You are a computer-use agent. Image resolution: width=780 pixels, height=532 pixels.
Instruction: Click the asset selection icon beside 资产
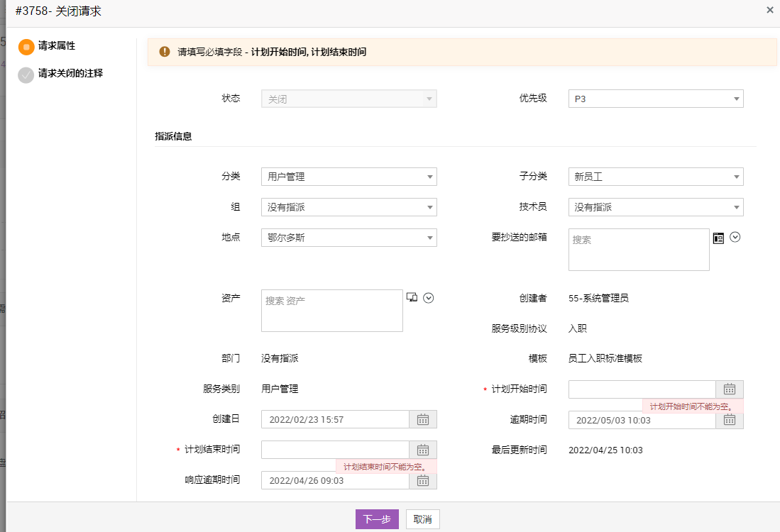412,297
